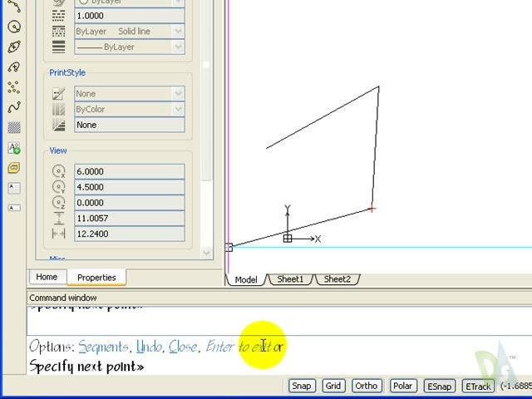This screenshot has height=399, width=532.
Task: Click the line scale 1.0000 field
Action: point(130,16)
